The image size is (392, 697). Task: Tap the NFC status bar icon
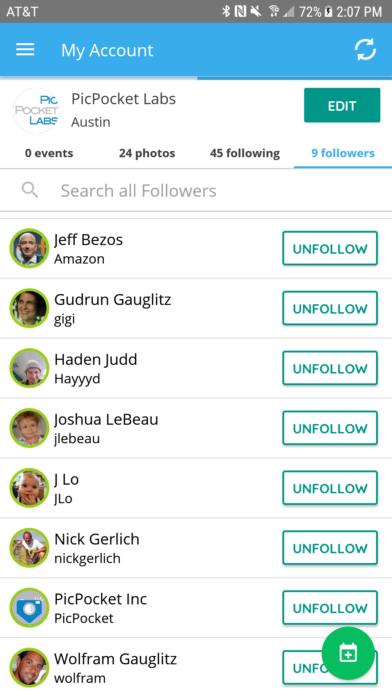tap(240, 12)
